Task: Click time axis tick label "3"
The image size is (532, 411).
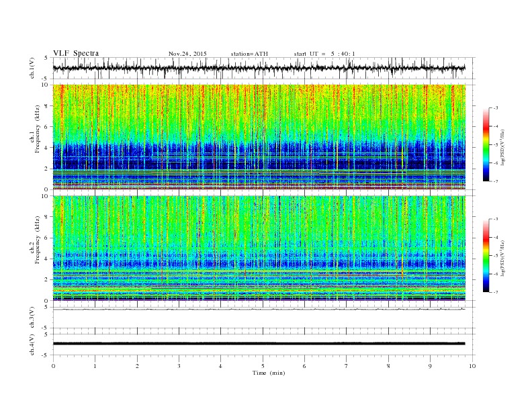Action: (179, 366)
